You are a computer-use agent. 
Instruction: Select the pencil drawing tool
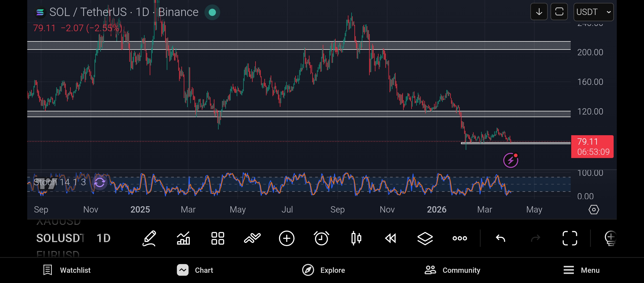pos(149,238)
